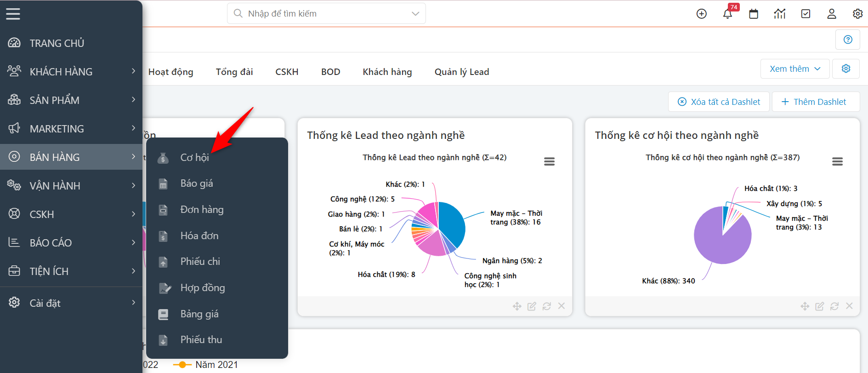Expand the Xem thêm dropdown
Image resolution: width=868 pixels, height=373 pixels.
click(x=794, y=69)
